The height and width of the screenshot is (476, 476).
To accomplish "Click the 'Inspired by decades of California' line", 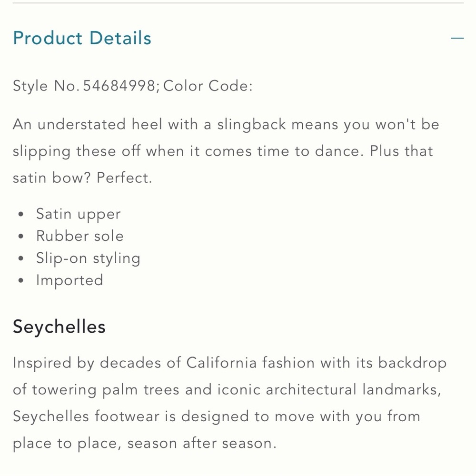I will click(x=229, y=363).
